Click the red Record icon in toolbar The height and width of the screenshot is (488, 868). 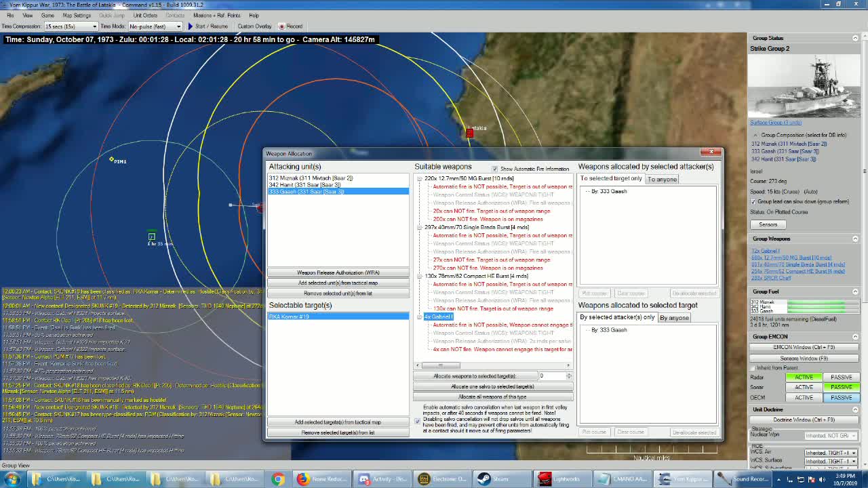point(281,26)
